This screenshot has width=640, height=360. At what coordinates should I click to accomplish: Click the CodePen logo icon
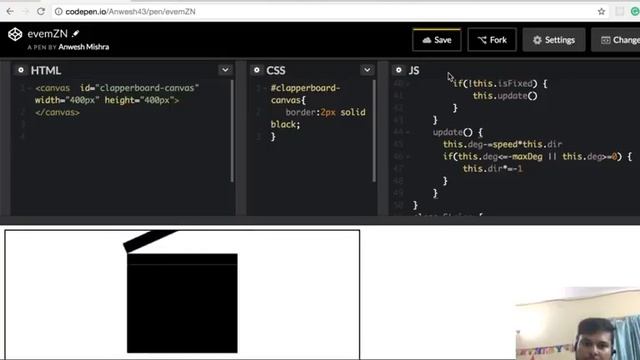(15, 34)
